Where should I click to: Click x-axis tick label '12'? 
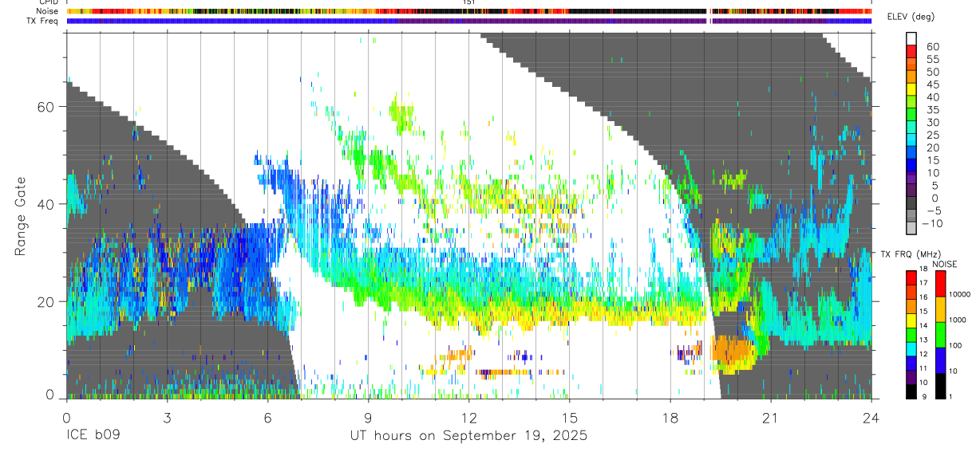click(x=469, y=419)
